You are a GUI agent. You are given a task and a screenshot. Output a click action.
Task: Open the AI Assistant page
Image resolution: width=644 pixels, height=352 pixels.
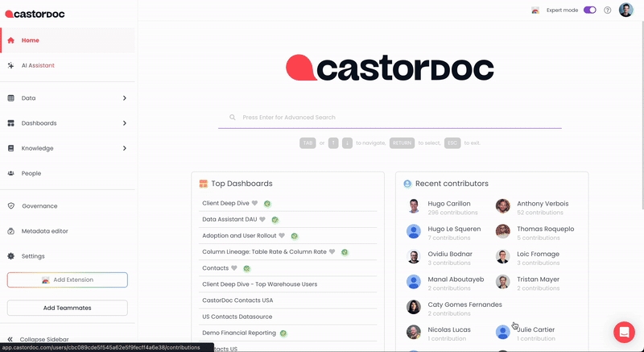pos(38,65)
